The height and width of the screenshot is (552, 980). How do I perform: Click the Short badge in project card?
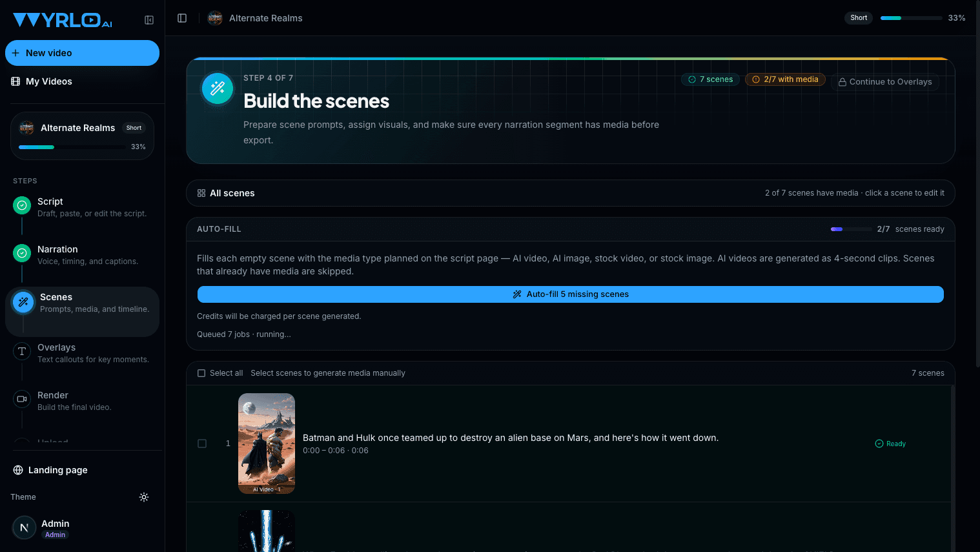coord(134,128)
